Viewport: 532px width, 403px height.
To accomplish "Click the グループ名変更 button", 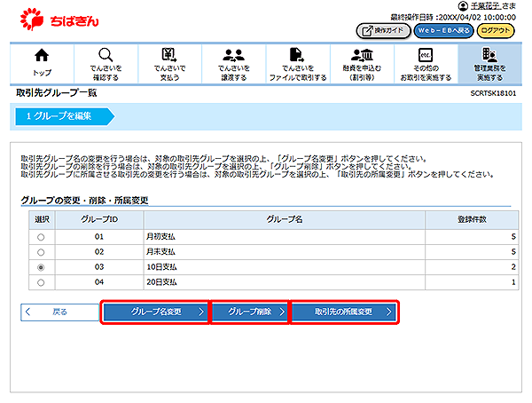I will pos(155,312).
